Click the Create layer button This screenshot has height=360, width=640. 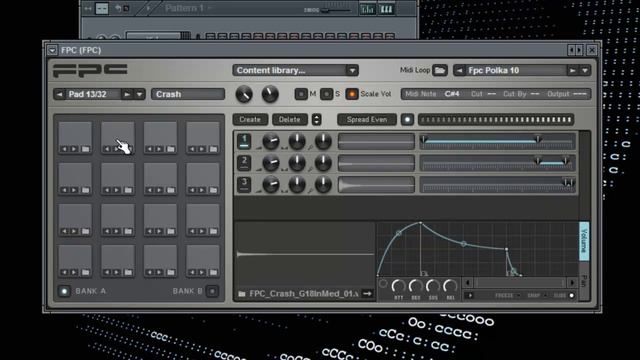point(250,120)
